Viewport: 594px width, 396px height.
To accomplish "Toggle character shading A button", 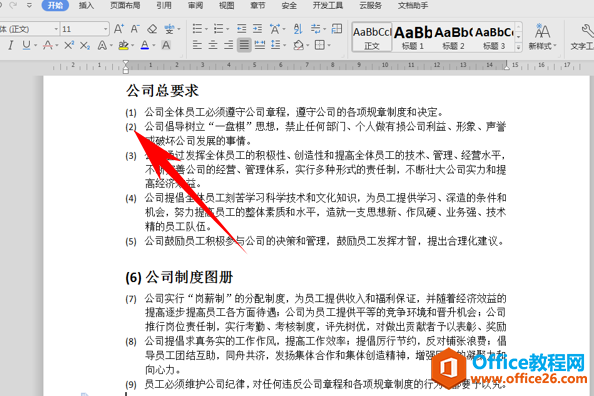I will pyautogui.click(x=166, y=45).
